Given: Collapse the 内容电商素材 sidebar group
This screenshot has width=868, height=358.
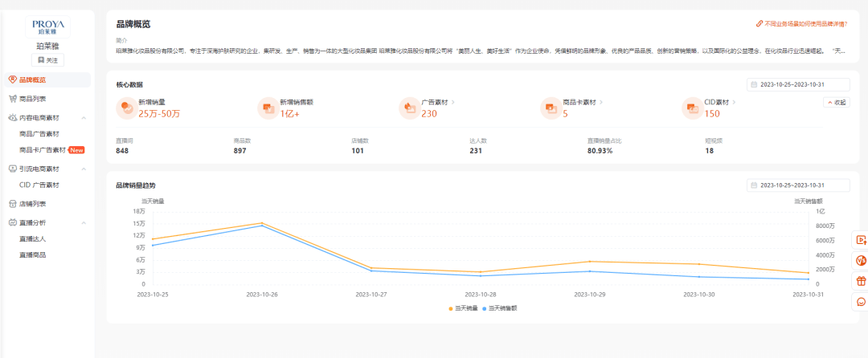Looking at the screenshot, I should [84, 118].
